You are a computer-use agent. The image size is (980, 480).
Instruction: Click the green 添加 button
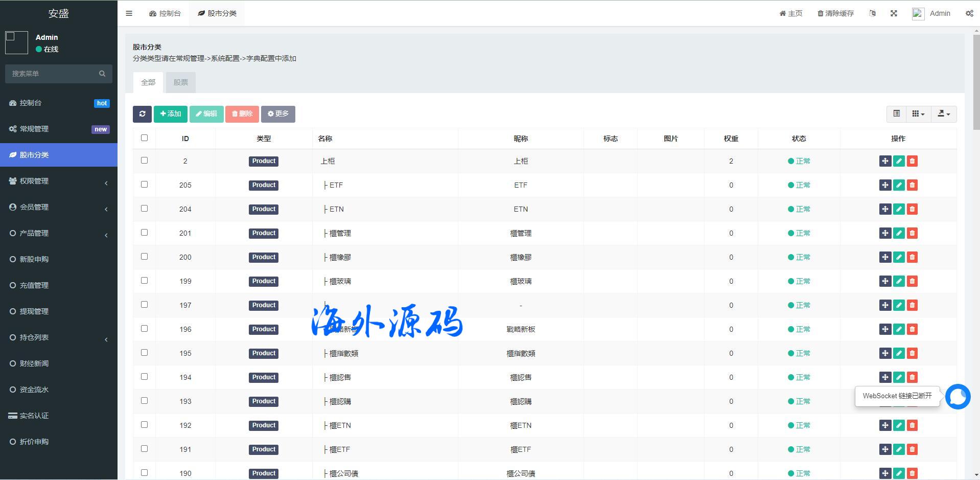click(171, 114)
